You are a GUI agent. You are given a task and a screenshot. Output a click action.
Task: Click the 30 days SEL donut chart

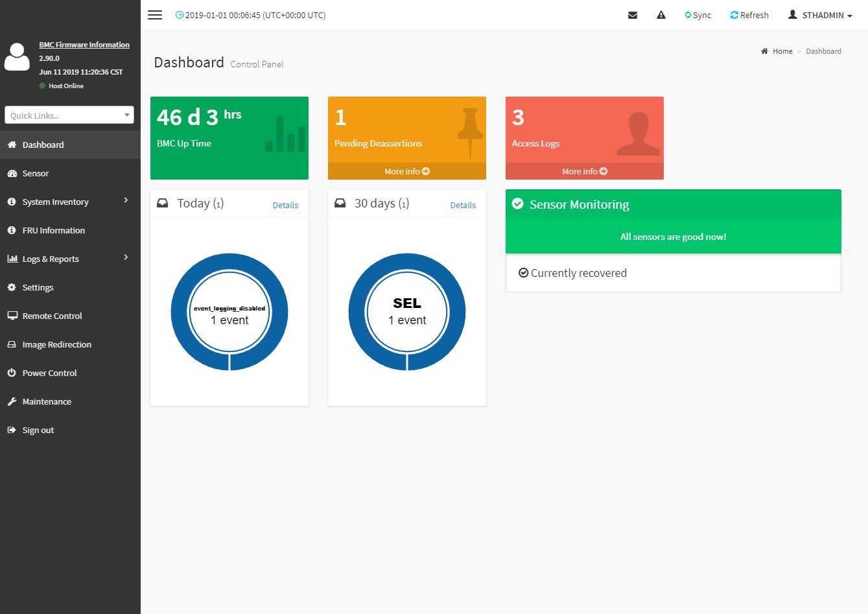tap(407, 312)
